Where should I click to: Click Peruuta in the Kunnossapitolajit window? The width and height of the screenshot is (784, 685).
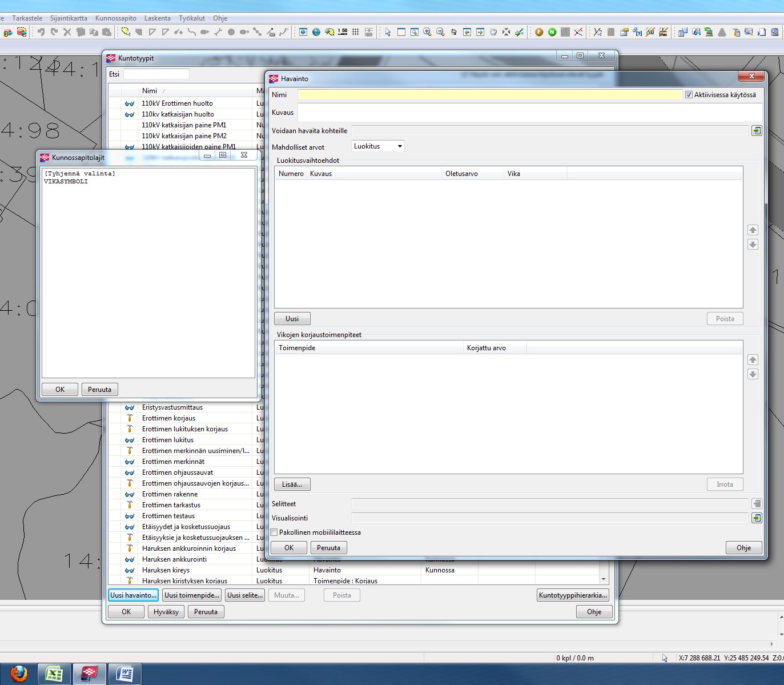tap(100, 390)
